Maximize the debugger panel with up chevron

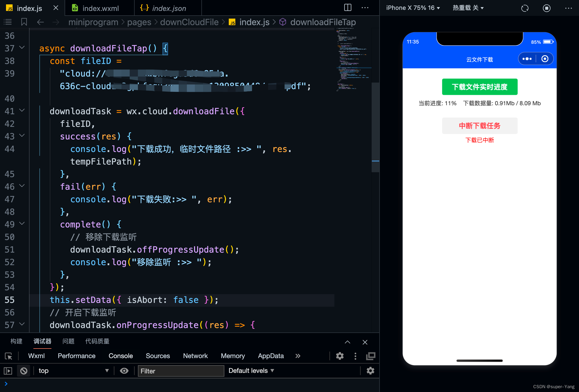tap(348, 342)
